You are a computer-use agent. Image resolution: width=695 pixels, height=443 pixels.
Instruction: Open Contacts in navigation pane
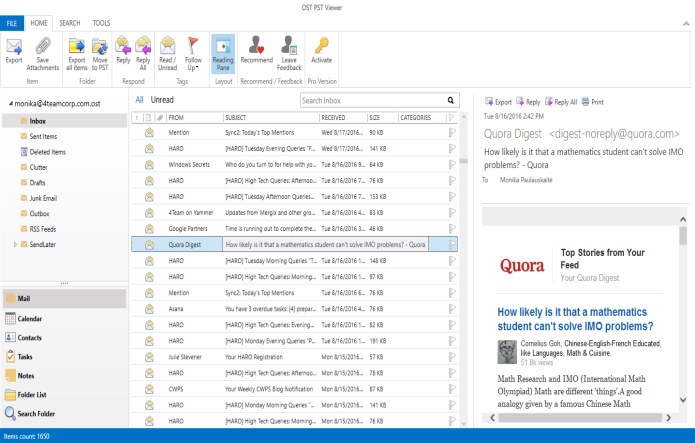[23, 337]
